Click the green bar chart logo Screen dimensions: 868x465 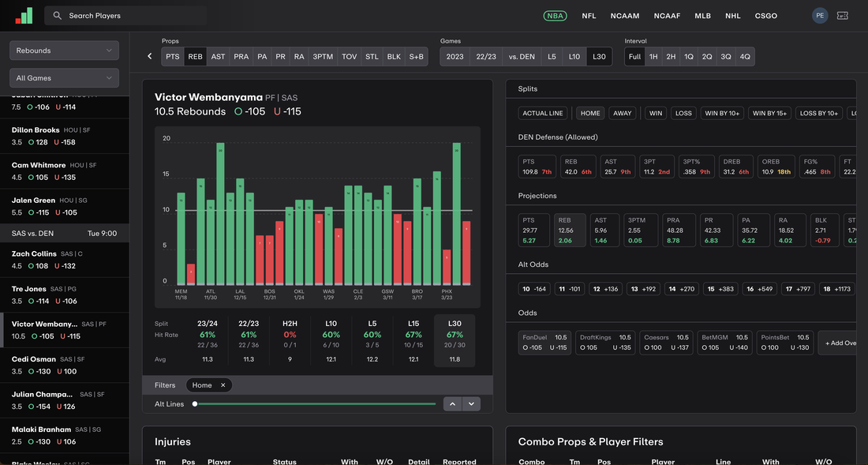point(24,16)
